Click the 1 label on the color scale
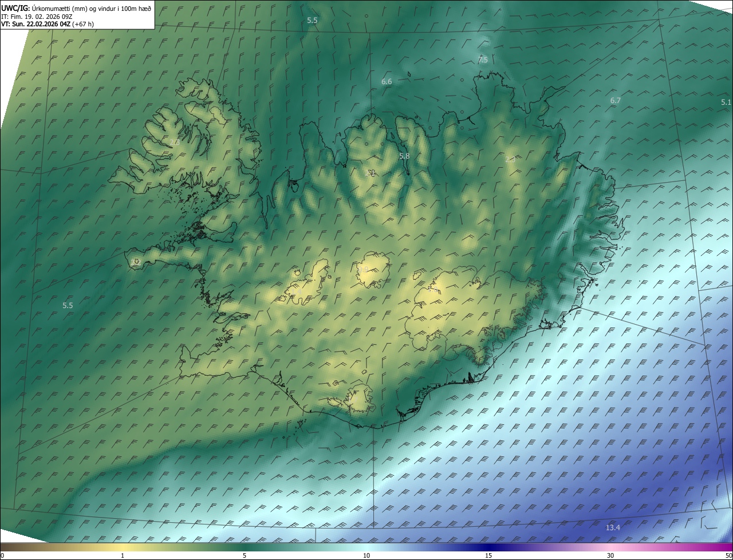The height and width of the screenshot is (560, 733). point(122,555)
